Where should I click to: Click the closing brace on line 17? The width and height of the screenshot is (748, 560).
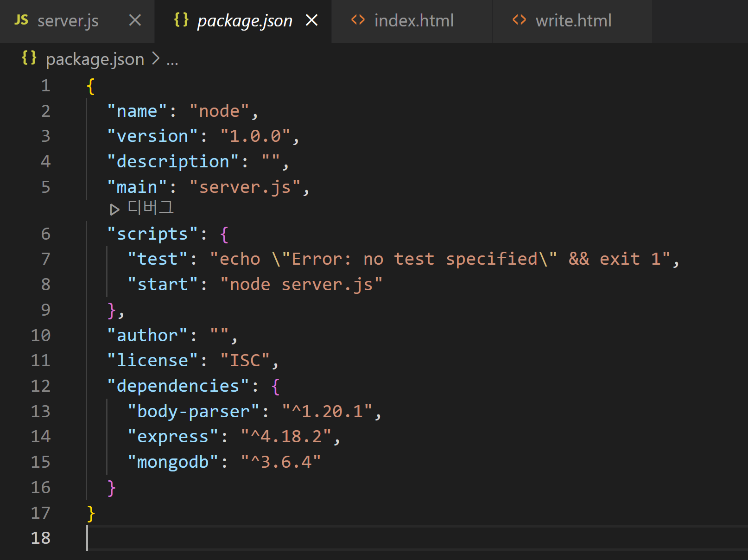point(91,513)
